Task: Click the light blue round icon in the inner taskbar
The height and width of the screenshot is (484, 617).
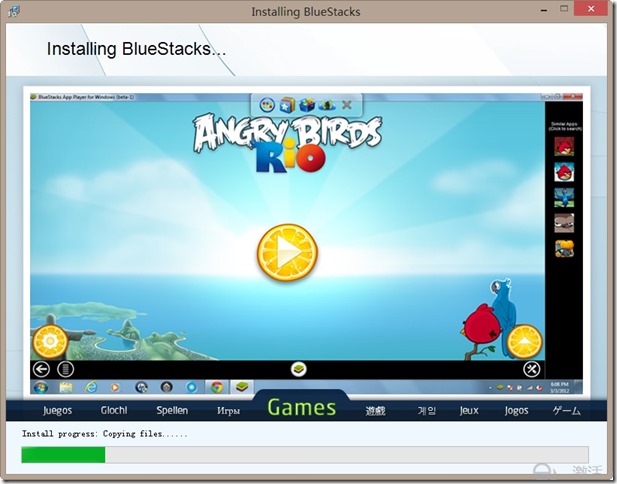Action: click(192, 387)
